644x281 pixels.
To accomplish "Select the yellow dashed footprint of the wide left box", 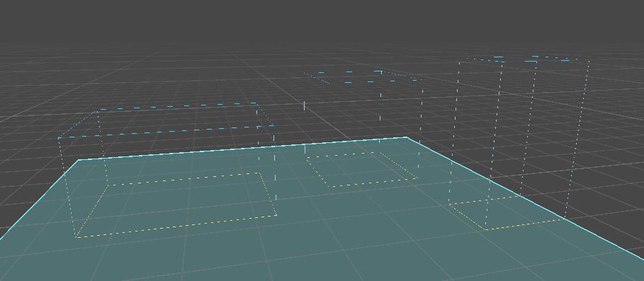I will 176,205.
